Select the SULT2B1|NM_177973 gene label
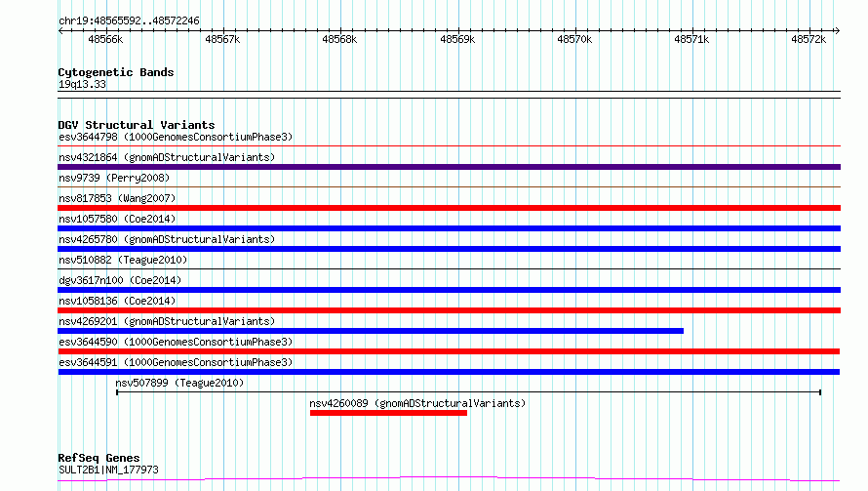Screen dimensions: 868x491 pyautogui.click(x=108, y=470)
